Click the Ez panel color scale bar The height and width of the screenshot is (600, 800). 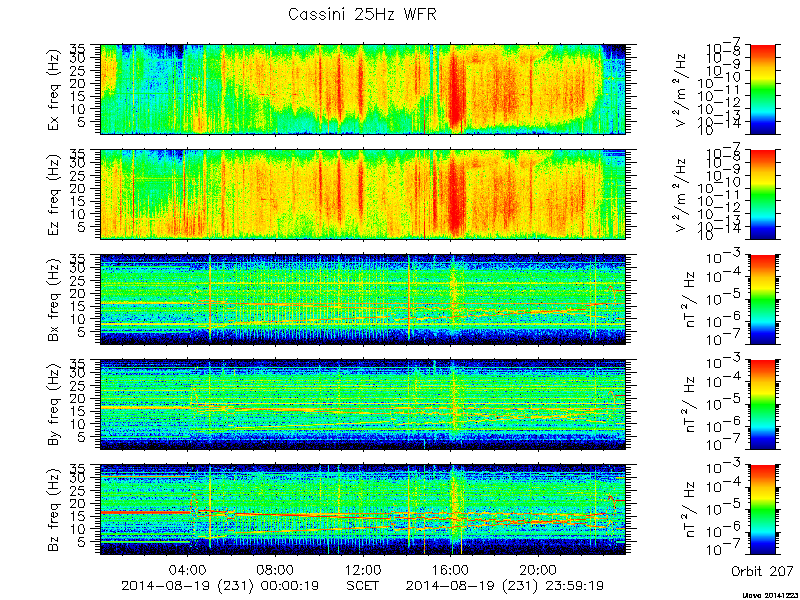click(x=762, y=194)
